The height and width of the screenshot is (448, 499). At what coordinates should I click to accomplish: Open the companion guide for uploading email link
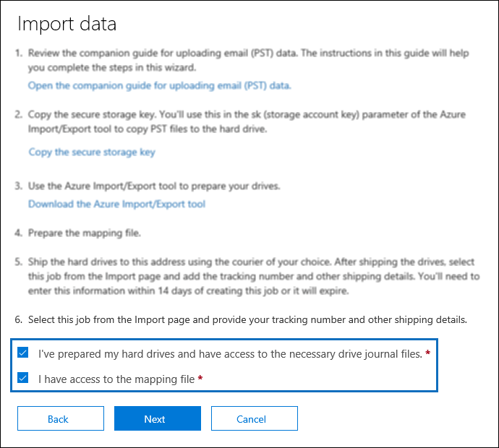(159, 85)
